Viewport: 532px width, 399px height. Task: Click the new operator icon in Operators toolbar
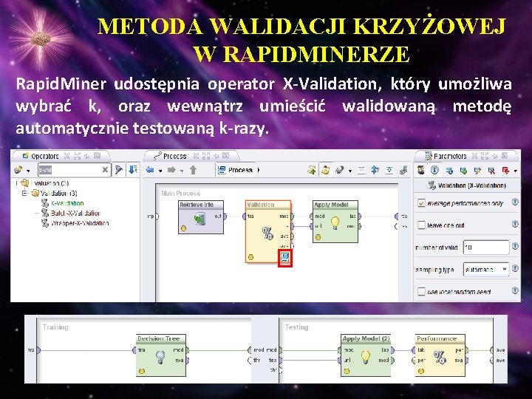[x=18, y=170]
